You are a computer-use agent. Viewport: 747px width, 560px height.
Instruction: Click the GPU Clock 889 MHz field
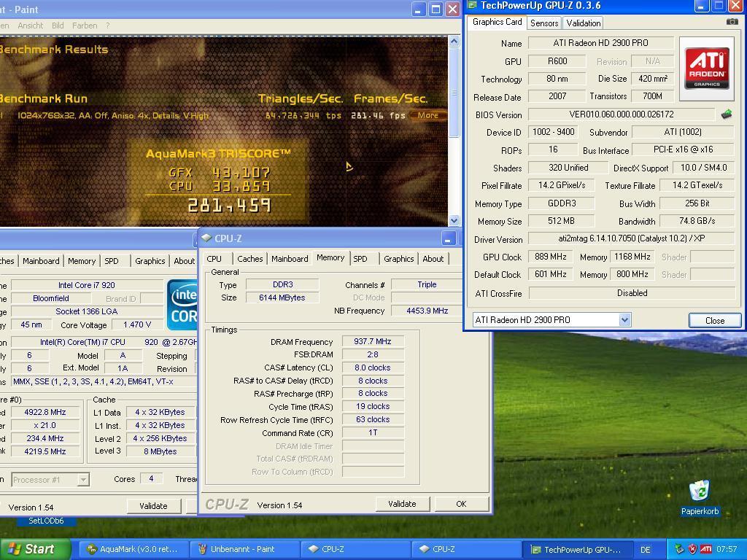pos(551,257)
